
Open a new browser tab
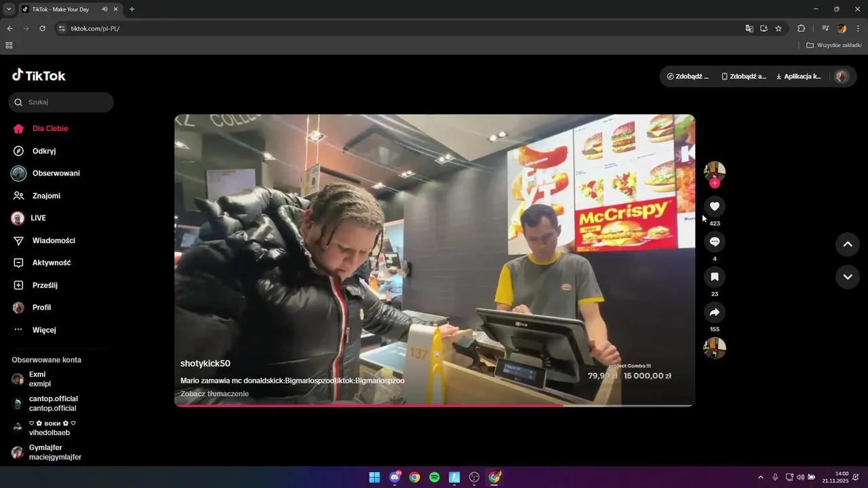coord(132,9)
